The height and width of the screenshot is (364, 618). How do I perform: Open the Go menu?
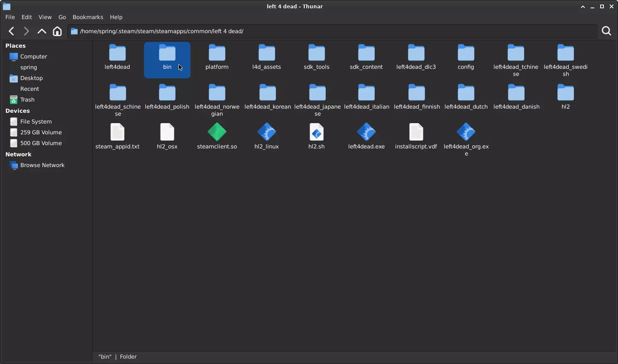pos(62,17)
